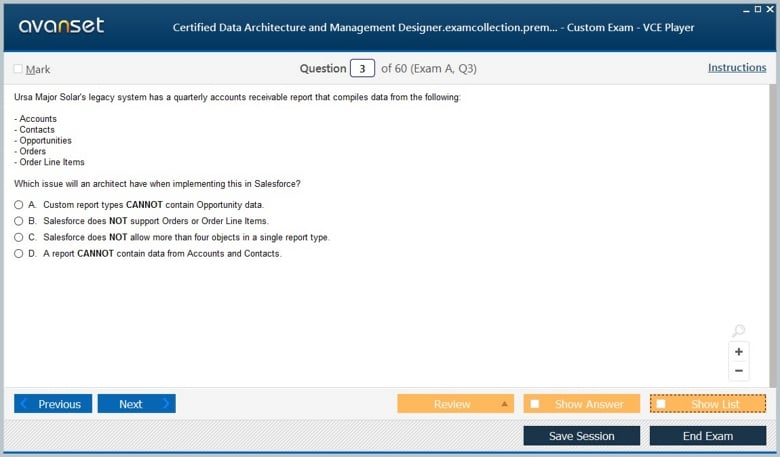Toggle the Show Answer checkbox
This screenshot has height=457, width=780.
[x=535, y=404]
